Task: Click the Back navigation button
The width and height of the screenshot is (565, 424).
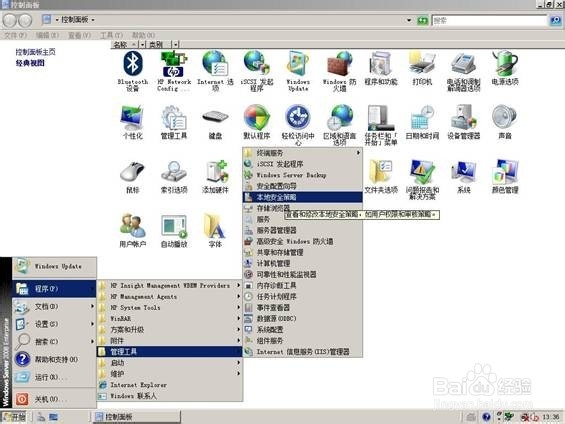Action: tap(9, 20)
